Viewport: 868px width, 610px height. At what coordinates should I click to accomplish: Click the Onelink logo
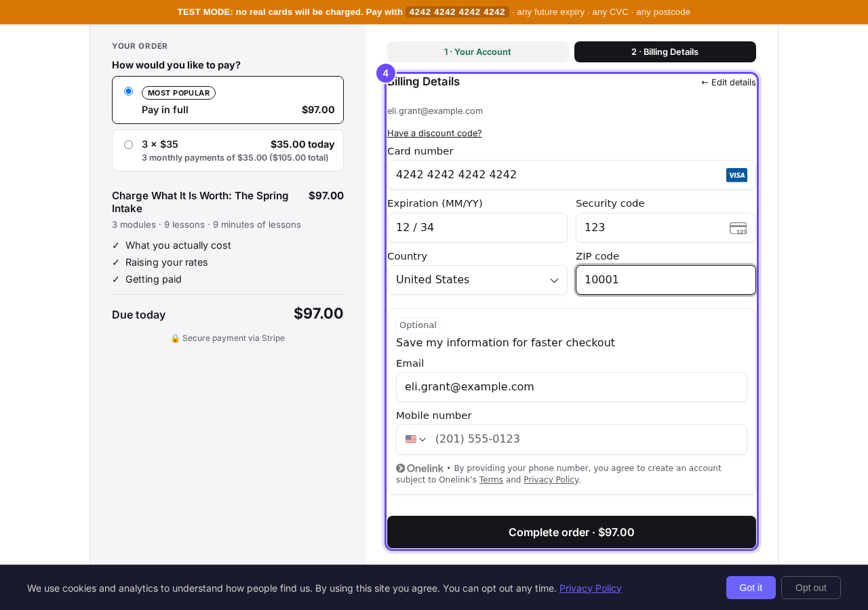point(420,468)
